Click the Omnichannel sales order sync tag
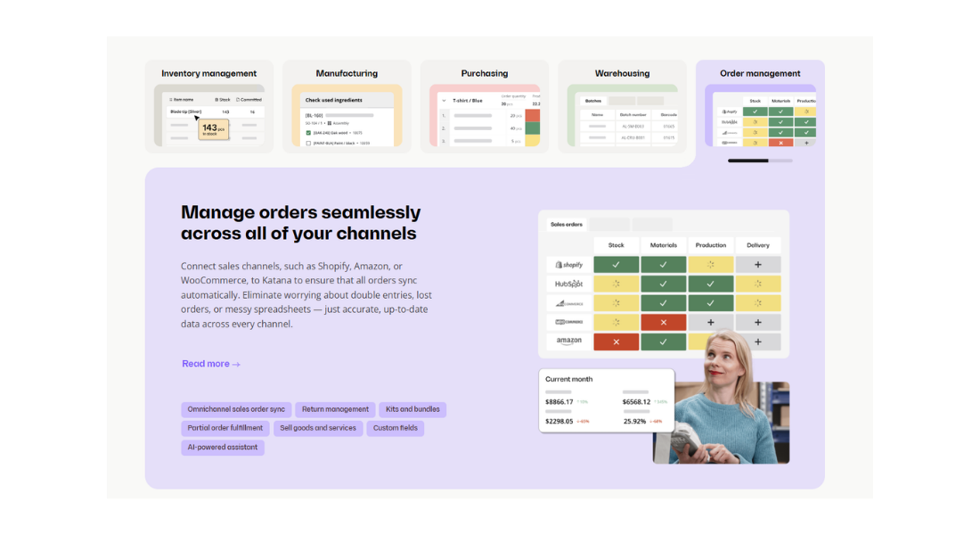 click(236, 409)
